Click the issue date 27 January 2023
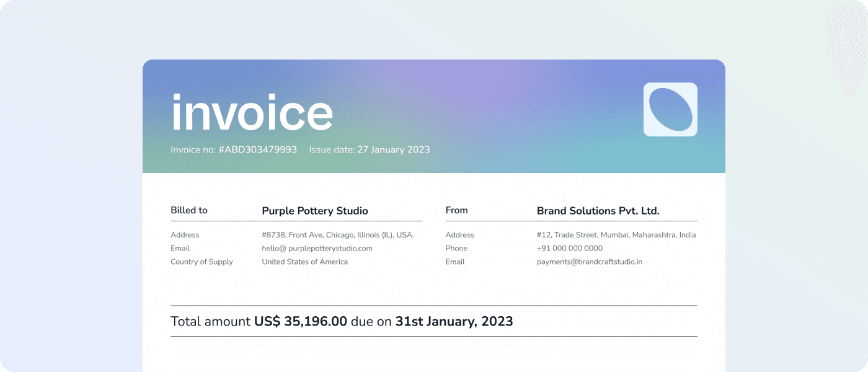 [x=393, y=149]
